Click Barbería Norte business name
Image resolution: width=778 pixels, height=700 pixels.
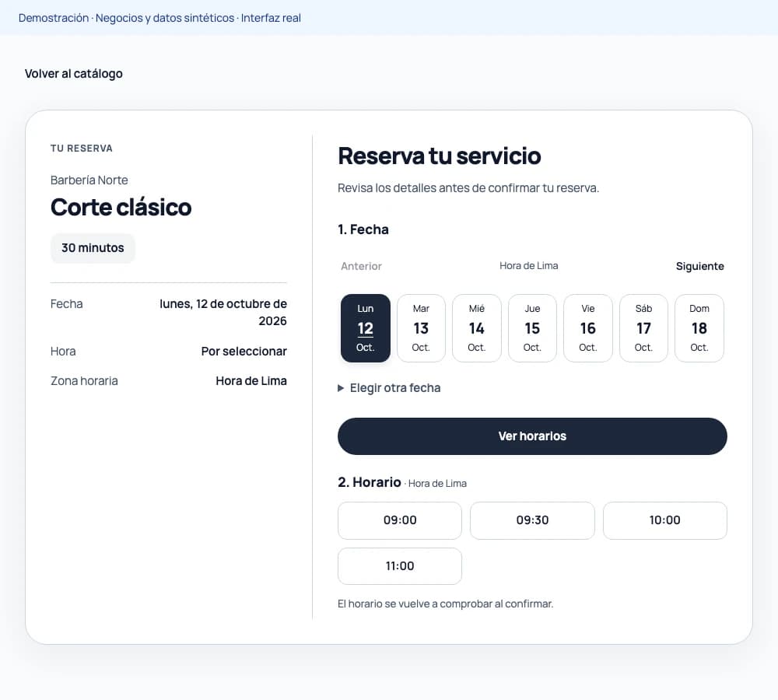89,180
